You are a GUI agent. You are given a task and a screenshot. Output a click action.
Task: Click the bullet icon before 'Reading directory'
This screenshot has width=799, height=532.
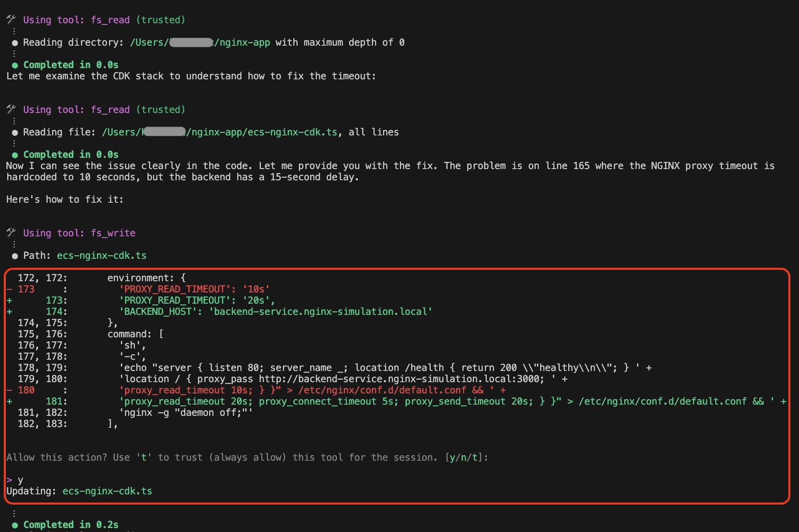click(14, 42)
